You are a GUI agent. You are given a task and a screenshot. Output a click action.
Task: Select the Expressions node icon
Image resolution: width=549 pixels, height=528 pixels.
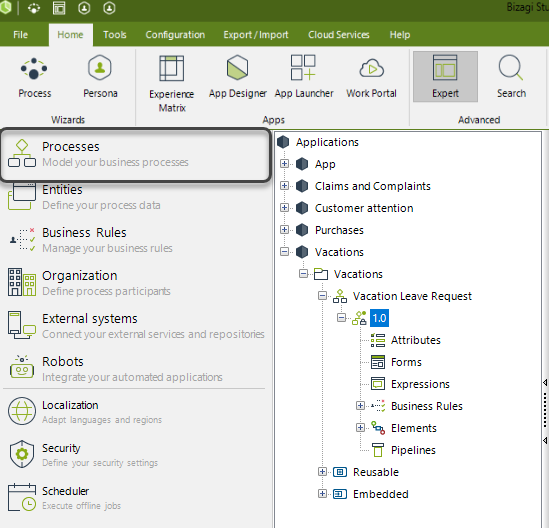[x=378, y=384]
